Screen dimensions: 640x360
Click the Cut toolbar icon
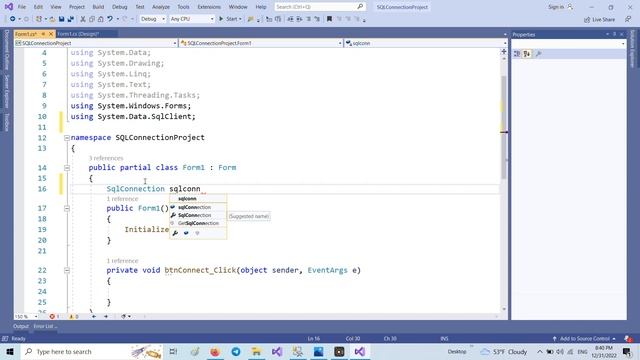(83, 19)
